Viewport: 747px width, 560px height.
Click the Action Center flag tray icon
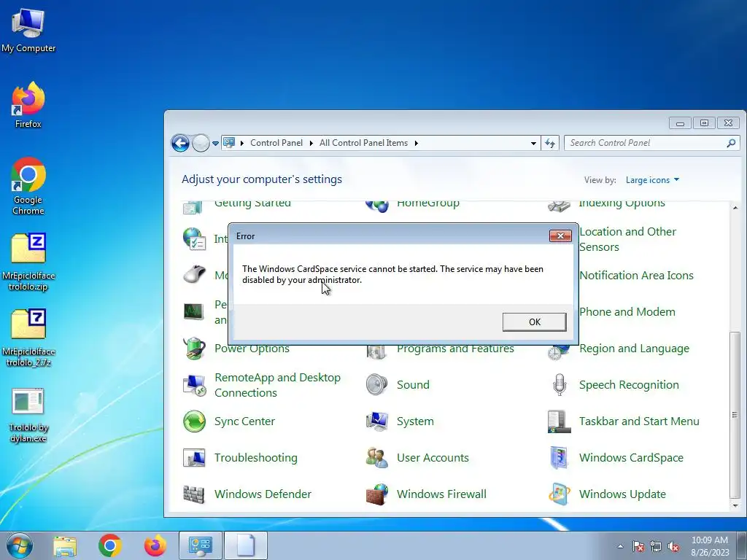click(x=638, y=546)
